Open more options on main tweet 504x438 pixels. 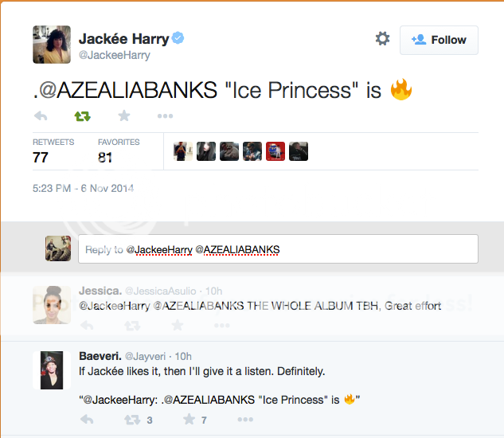click(165, 116)
